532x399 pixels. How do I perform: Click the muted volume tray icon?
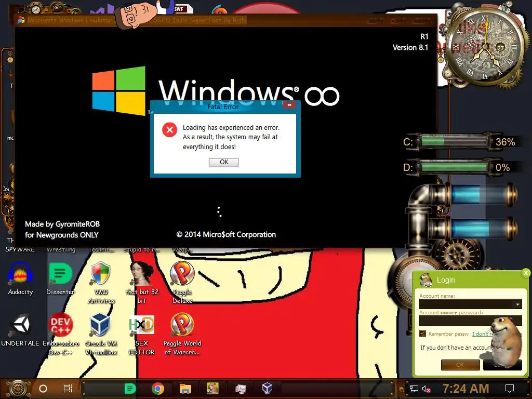[426, 389]
